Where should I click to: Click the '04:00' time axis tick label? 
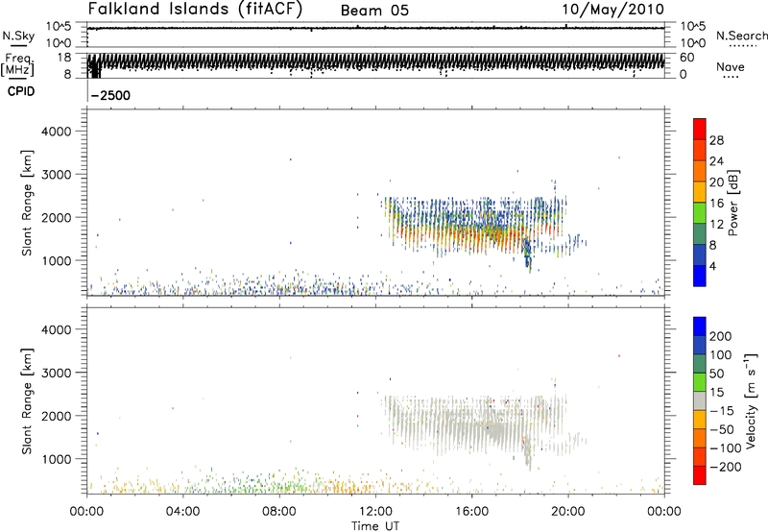(183, 512)
